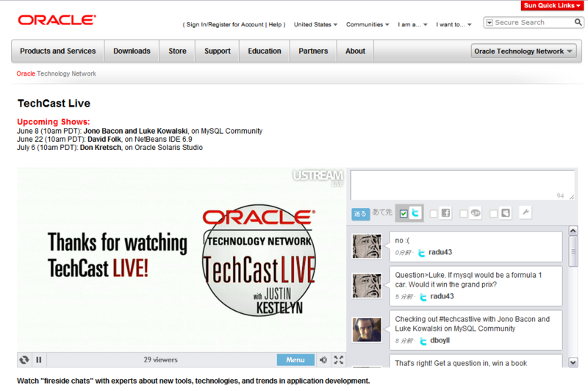This screenshot has width=588, height=391.
Task: Click the chat scroll up arrow
Action: coord(573,230)
